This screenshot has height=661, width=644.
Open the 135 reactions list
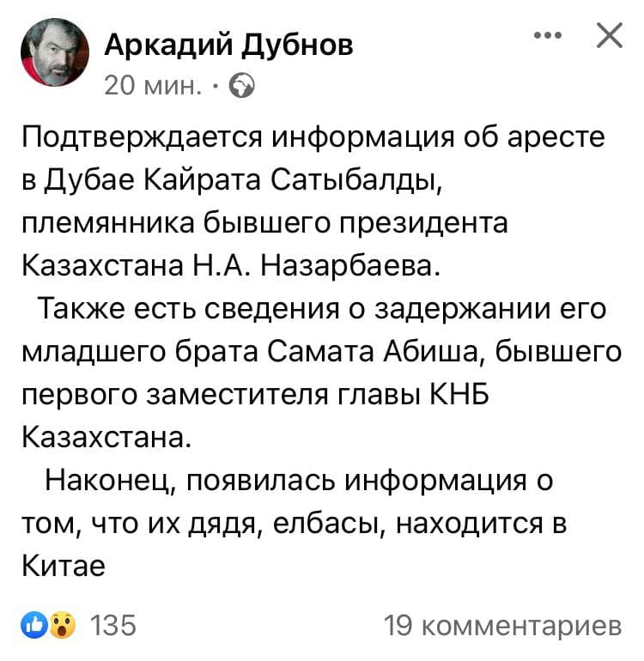point(113,625)
